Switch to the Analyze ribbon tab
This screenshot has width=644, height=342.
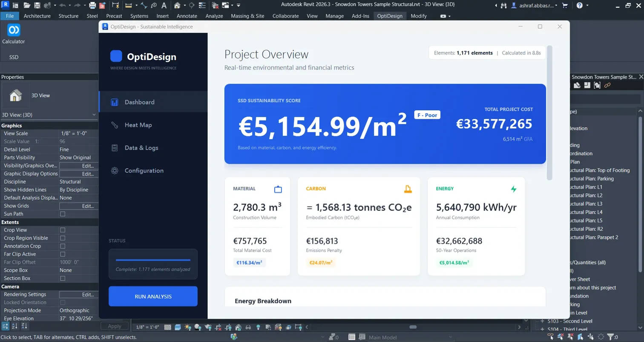(214, 16)
